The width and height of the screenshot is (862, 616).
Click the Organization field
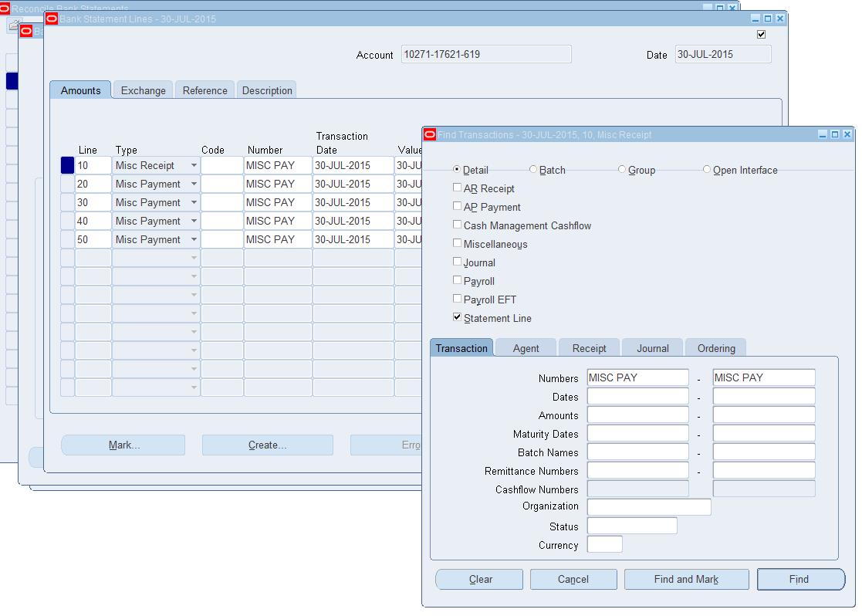pyautogui.click(x=649, y=506)
